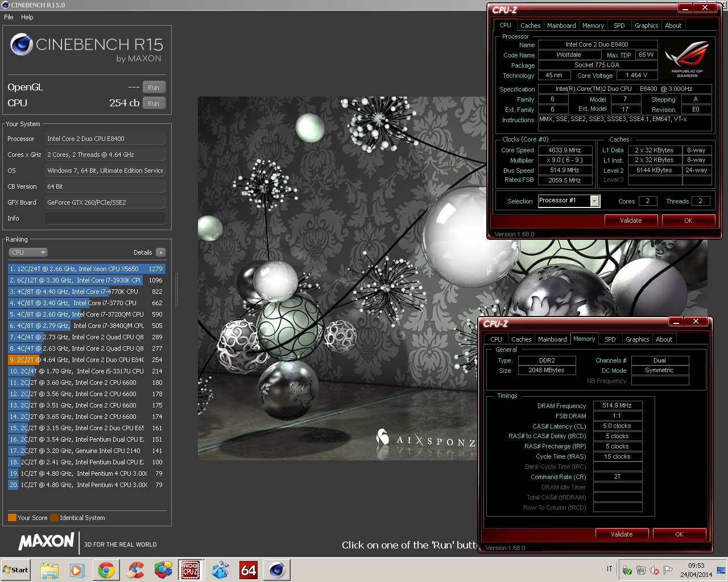Switch to Cinebench taskbar icon

point(277,570)
